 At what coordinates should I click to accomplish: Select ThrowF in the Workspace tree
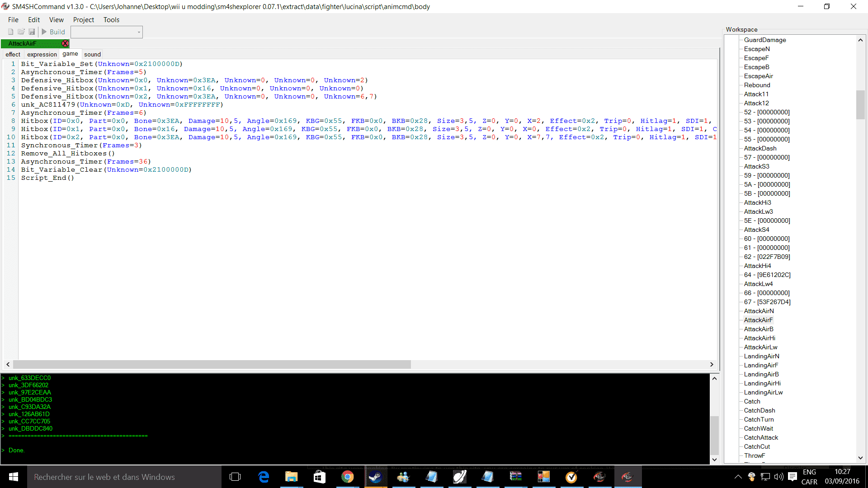(x=755, y=455)
